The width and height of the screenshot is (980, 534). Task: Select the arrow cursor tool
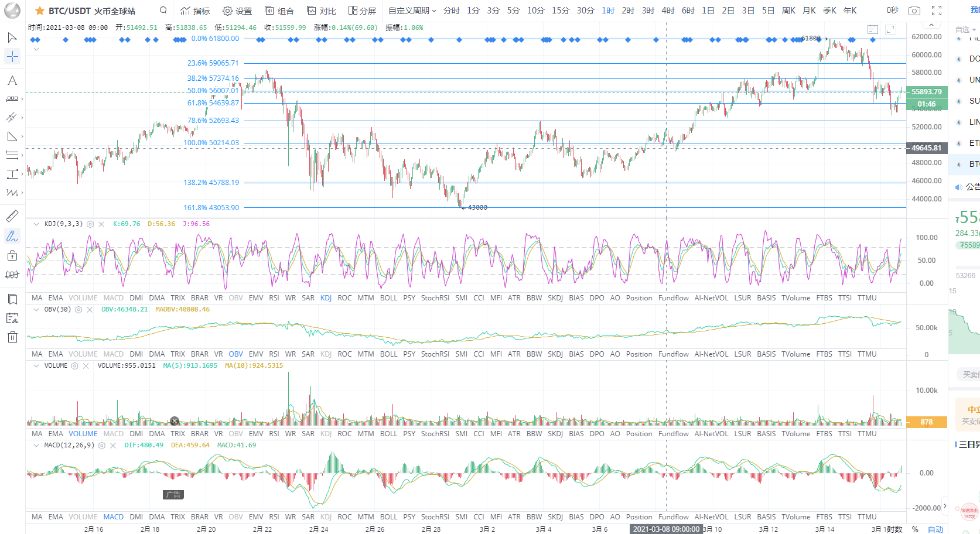[12, 37]
